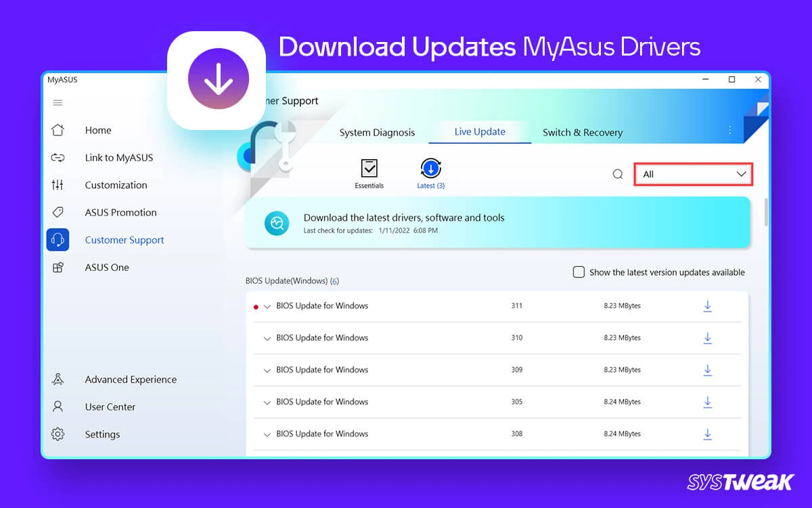
Task: Select the Essentials checklist icon
Action: pyautogui.click(x=369, y=168)
